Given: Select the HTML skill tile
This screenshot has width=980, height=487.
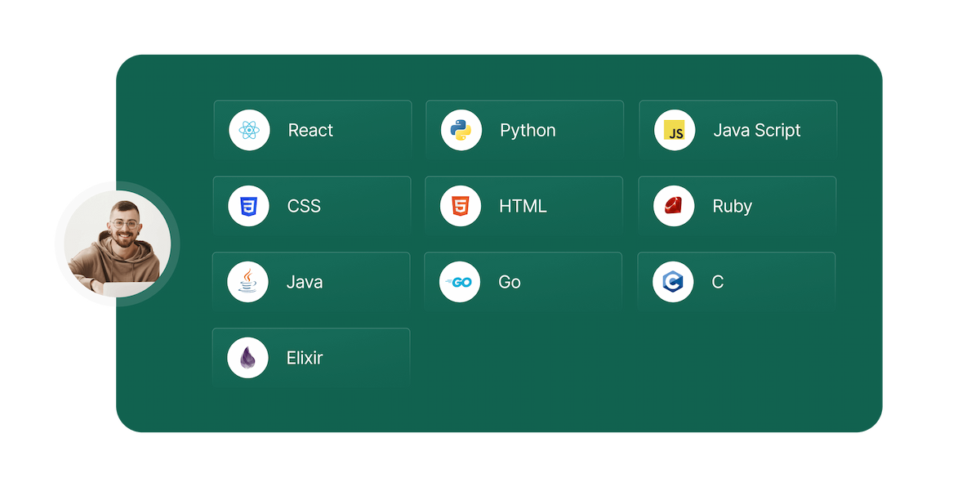Looking at the screenshot, I should click(539, 205).
